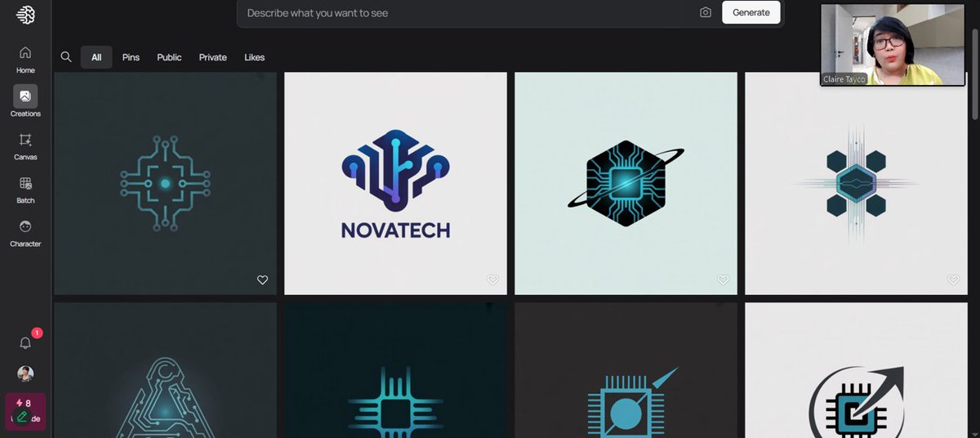Switch to the Pins tab
Image resolution: width=980 pixels, height=438 pixels.
point(131,57)
